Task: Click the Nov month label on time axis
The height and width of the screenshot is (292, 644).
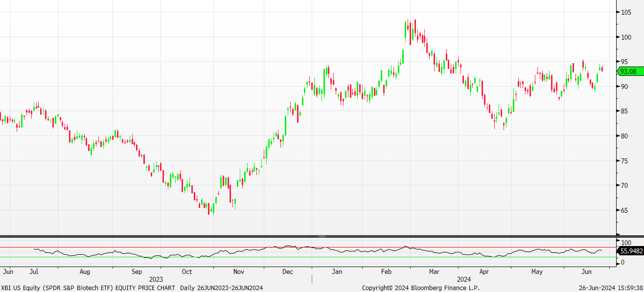Action: (239, 271)
